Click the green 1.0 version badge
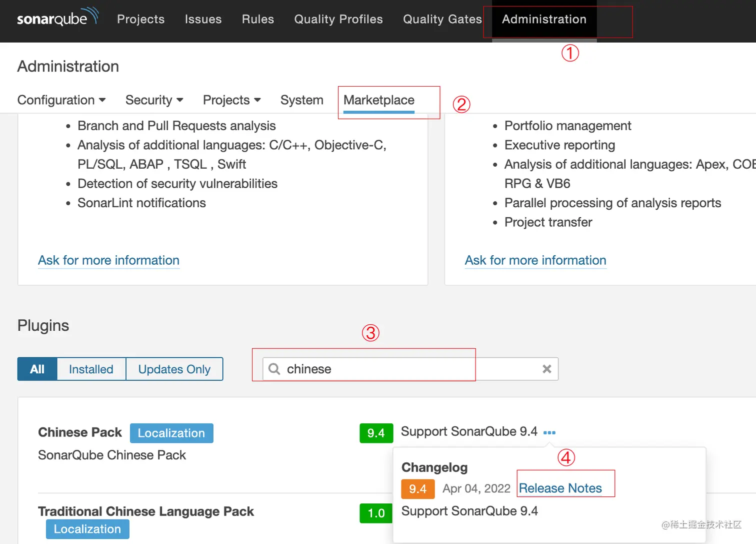Image resolution: width=756 pixels, height=544 pixels. 376,513
